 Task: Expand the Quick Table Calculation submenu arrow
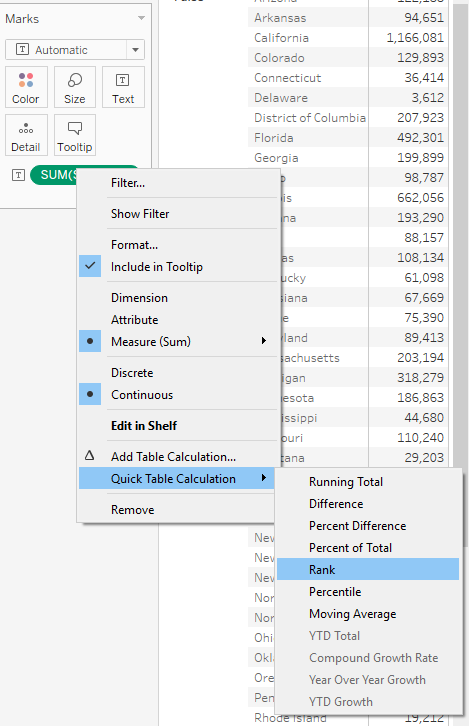(264, 478)
